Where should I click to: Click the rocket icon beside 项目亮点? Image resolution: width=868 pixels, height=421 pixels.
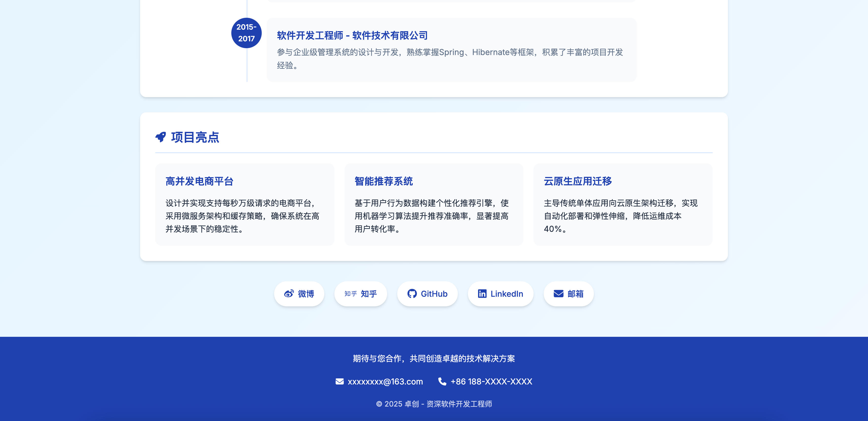161,137
